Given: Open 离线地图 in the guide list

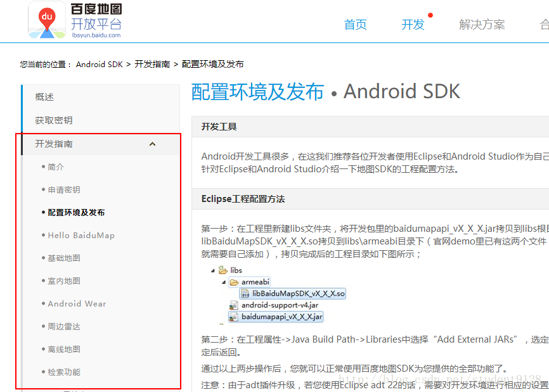Looking at the screenshot, I should pyautogui.click(x=64, y=350).
